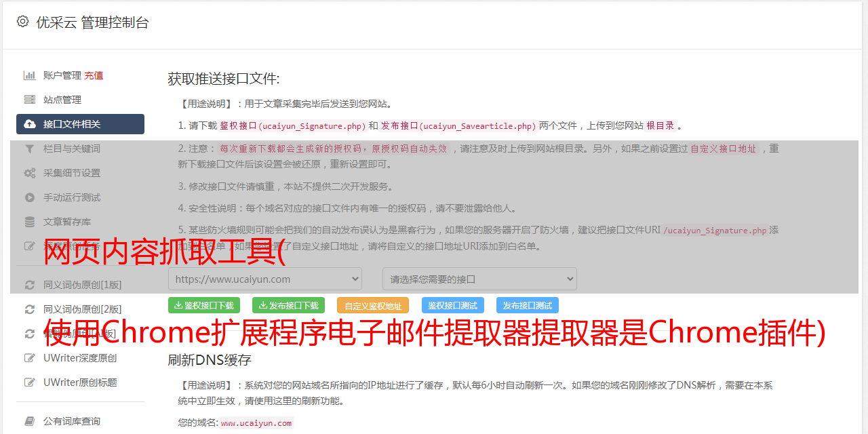Image resolution: width=868 pixels, height=434 pixels.
Task: Click the 自定义接口地址 highlighted text
Action: click(x=723, y=149)
